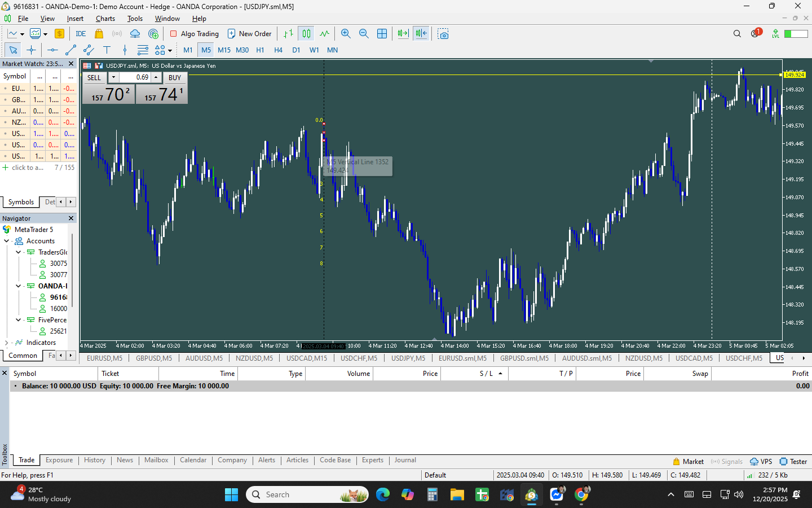Collapse the TradersGlobal server node

coord(18,252)
